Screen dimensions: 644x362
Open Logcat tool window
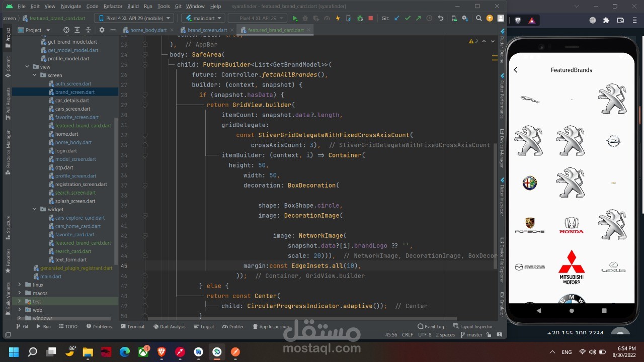[204, 326]
